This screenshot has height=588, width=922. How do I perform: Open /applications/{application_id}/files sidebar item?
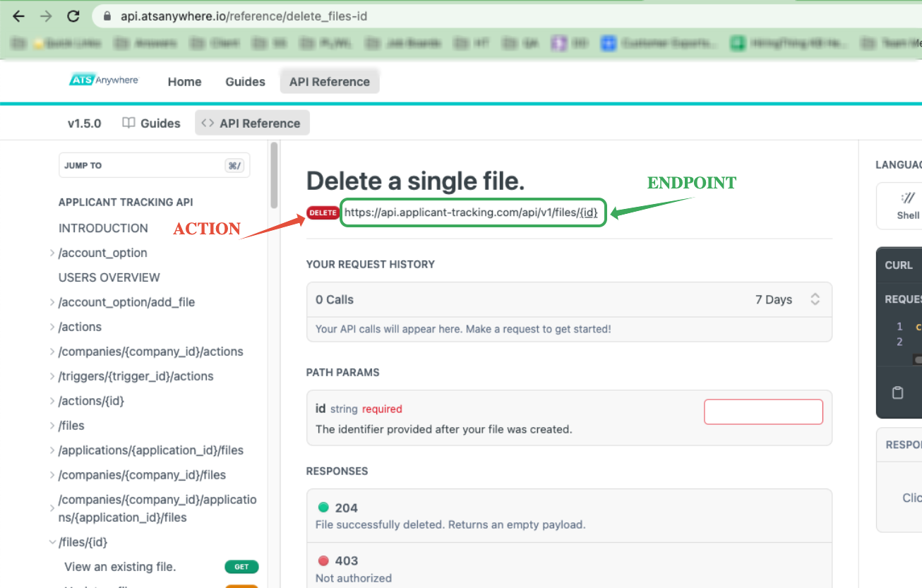pyautogui.click(x=151, y=450)
